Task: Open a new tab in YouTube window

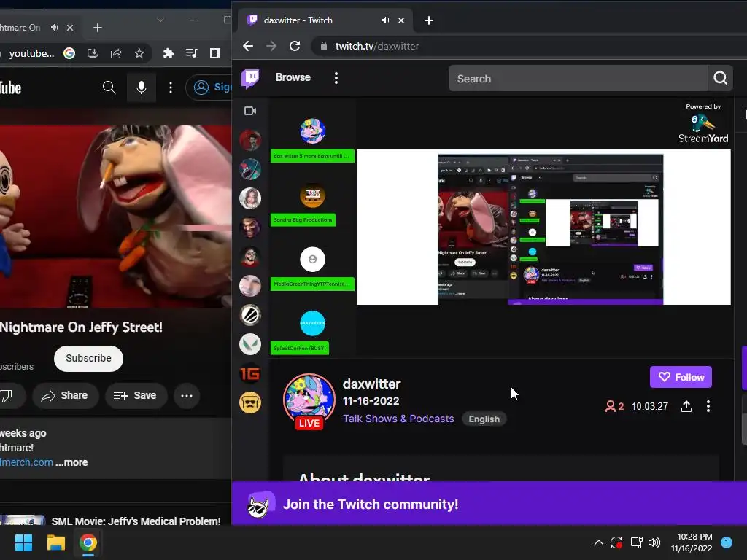Action: pyautogui.click(x=98, y=28)
